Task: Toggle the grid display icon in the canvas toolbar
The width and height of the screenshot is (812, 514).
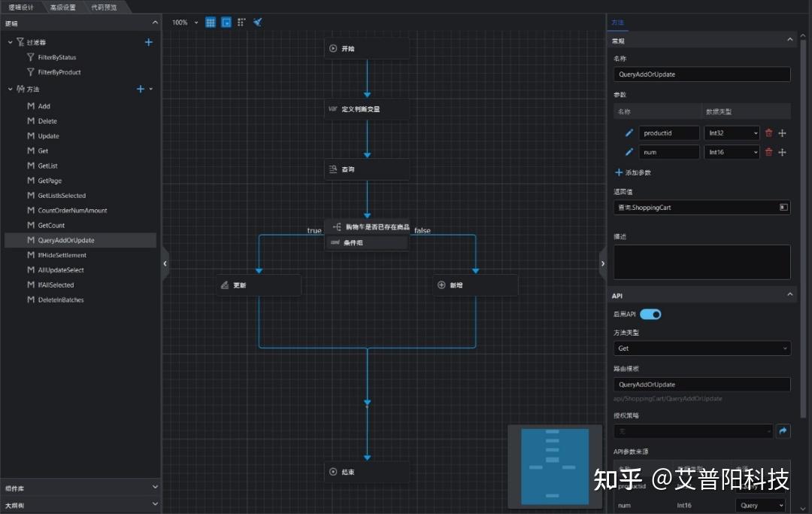Action: tap(211, 23)
